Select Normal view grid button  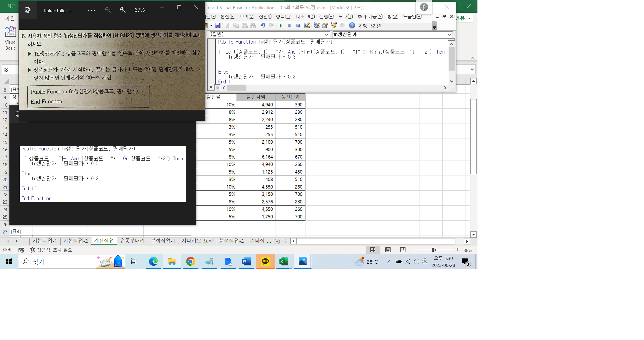(373, 250)
